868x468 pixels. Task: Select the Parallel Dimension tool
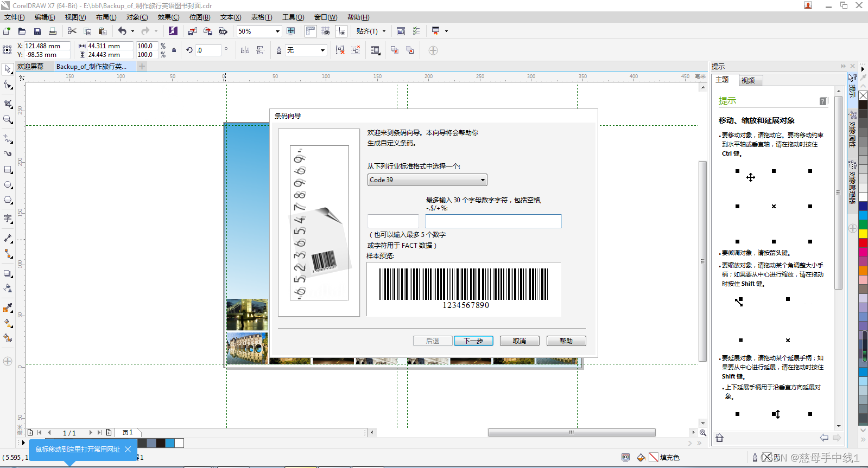point(8,238)
